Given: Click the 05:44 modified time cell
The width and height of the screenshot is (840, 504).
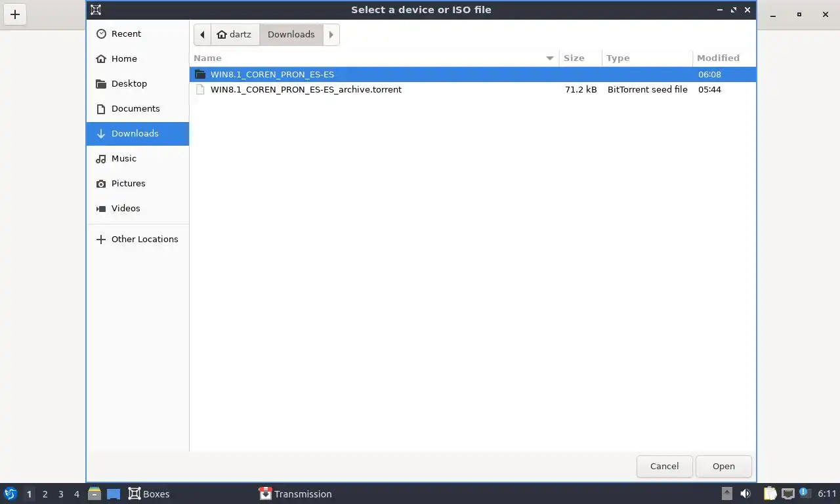Looking at the screenshot, I should tap(709, 89).
